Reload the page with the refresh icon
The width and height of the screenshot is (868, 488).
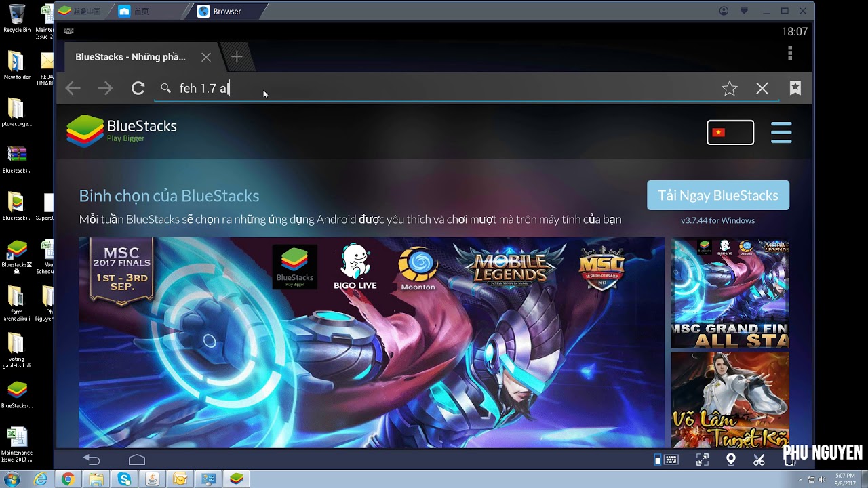coord(138,89)
